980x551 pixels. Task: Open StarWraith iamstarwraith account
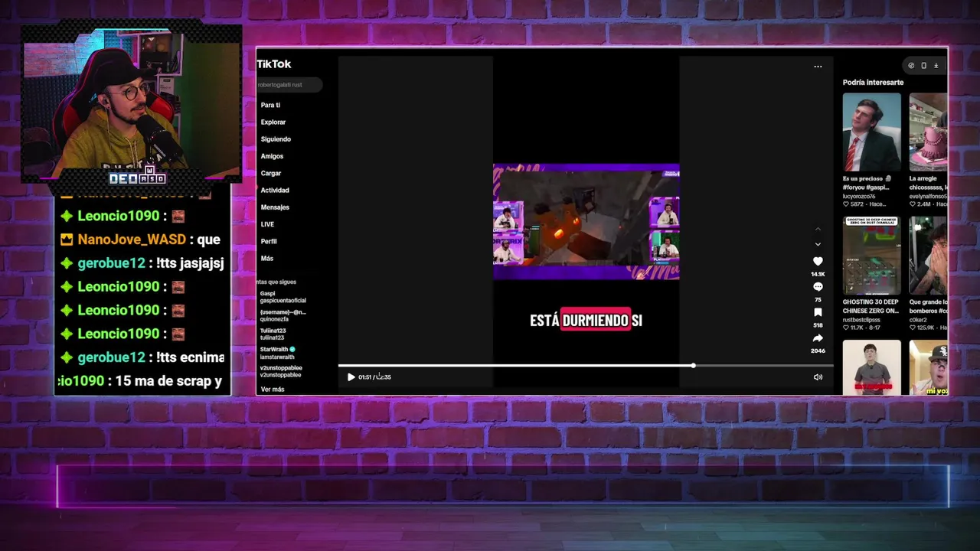click(x=277, y=353)
